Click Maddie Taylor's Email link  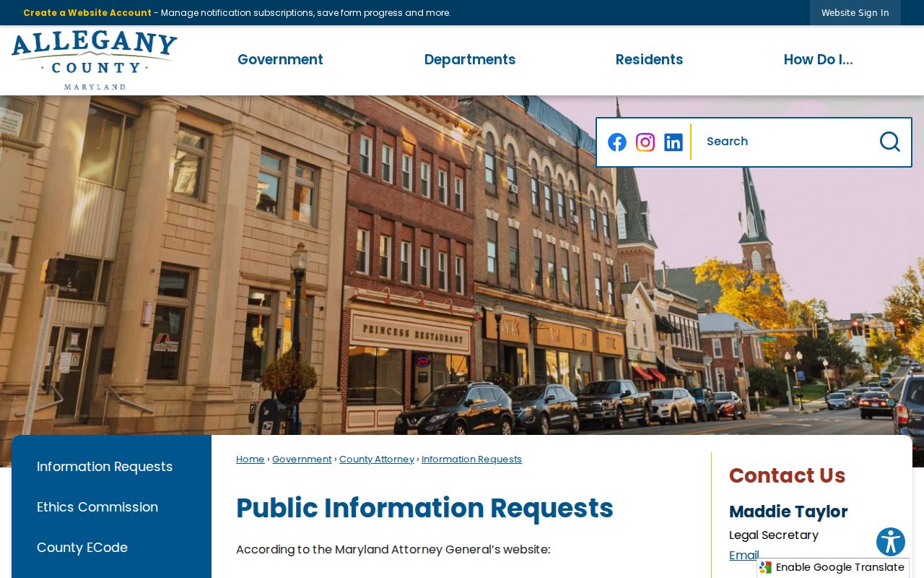[744, 556]
